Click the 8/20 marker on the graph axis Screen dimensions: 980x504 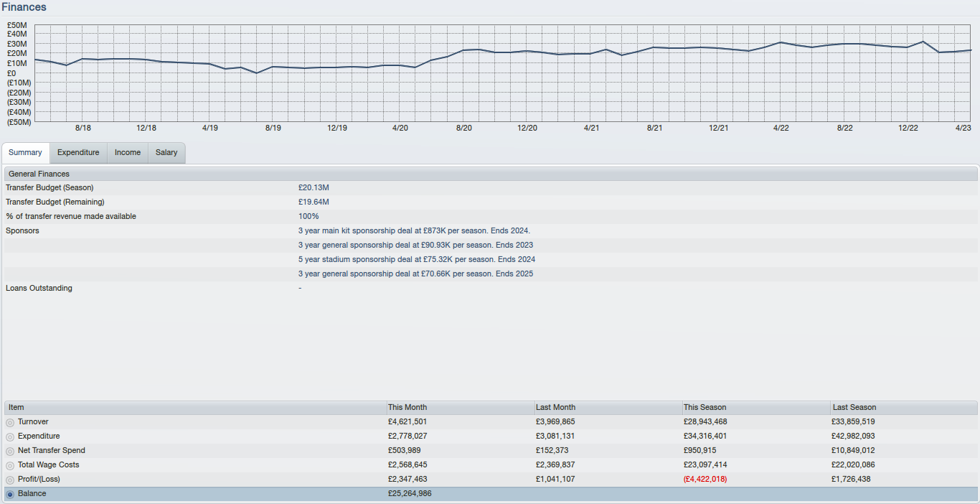tap(464, 128)
